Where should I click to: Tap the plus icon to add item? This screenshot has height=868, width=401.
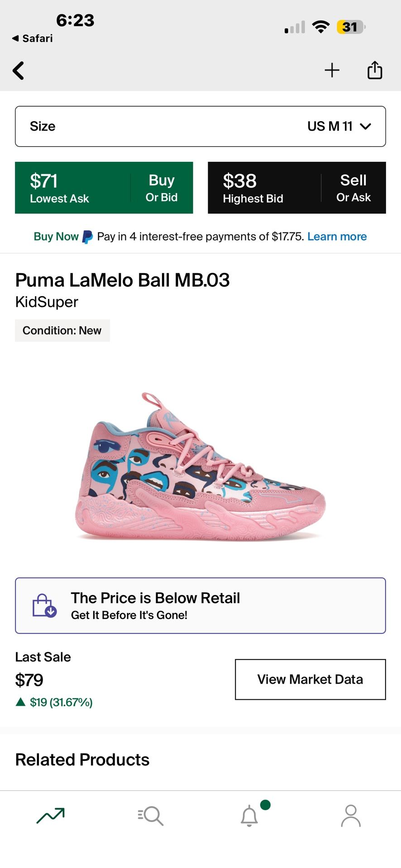332,70
